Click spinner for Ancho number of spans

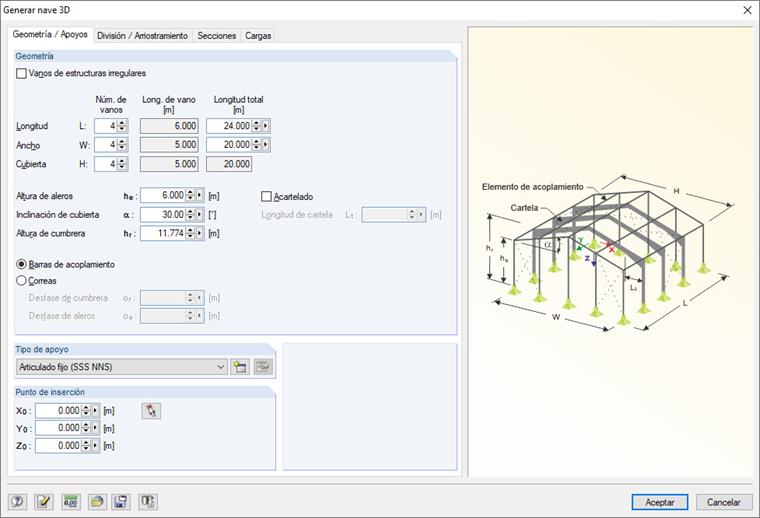(122, 145)
